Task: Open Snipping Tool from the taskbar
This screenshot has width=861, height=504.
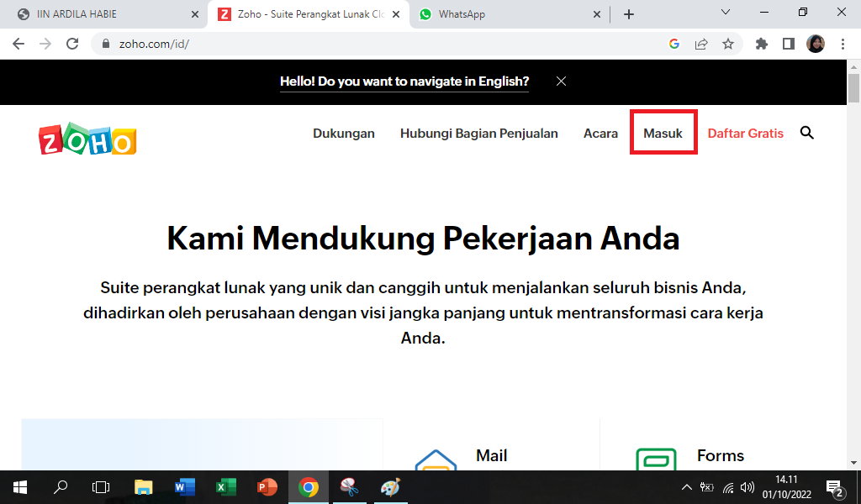Action: coord(349,487)
